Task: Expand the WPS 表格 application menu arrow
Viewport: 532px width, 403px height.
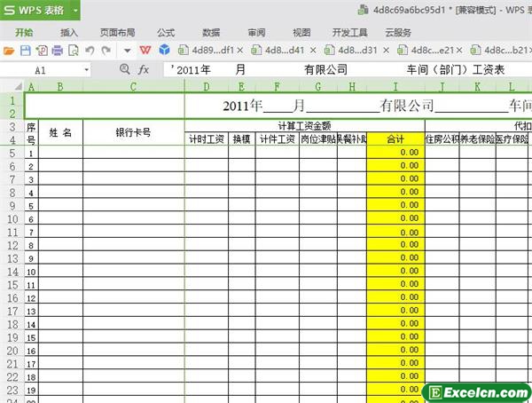Action: (x=76, y=11)
